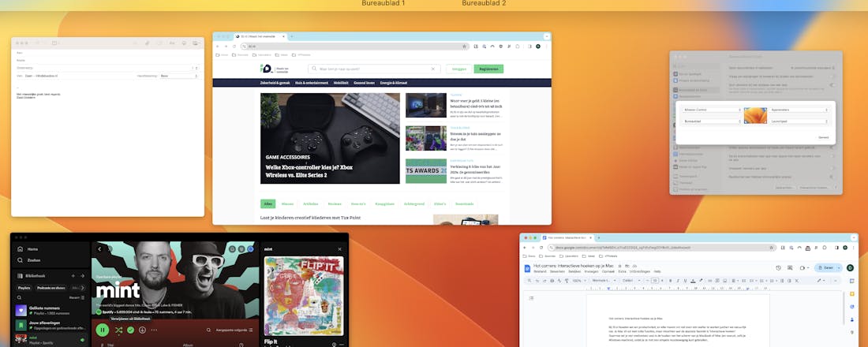
Task: Select the Playlists filter chip in Spotify
Action: (x=24, y=288)
